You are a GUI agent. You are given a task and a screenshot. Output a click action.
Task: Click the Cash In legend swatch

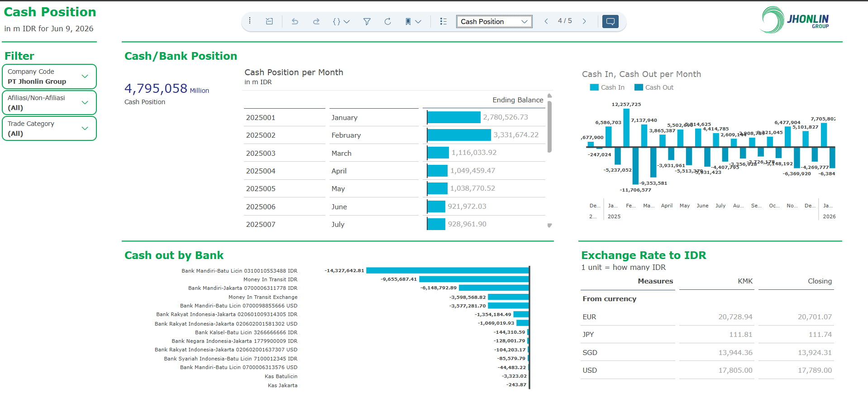pyautogui.click(x=594, y=87)
